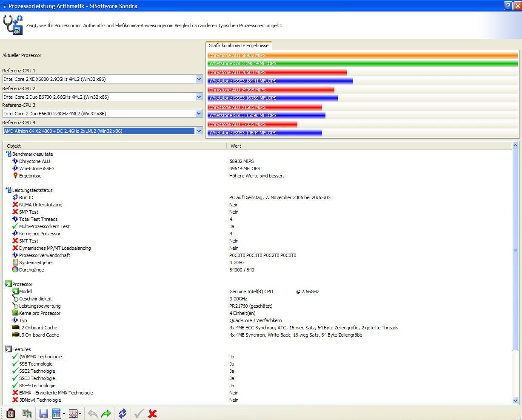The image size is (522, 420).
Task: Open the Referenz-CPU 1 dropdown arrow
Action: 199,79
